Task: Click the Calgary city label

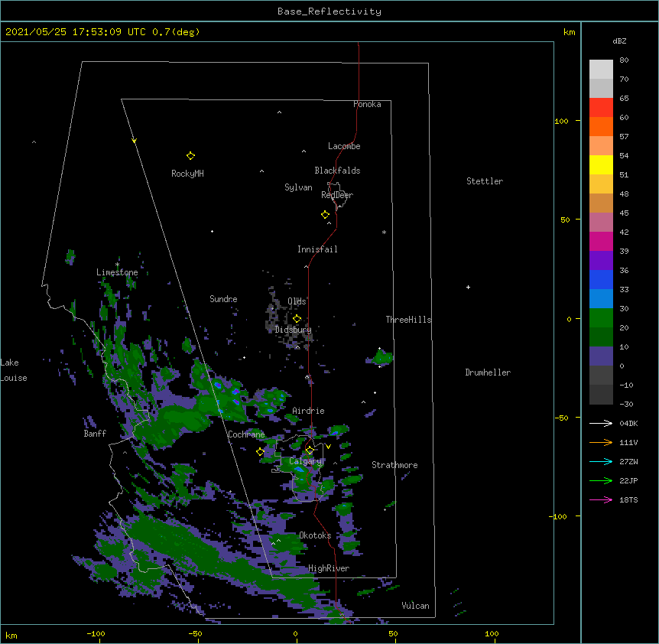Action: [306, 461]
